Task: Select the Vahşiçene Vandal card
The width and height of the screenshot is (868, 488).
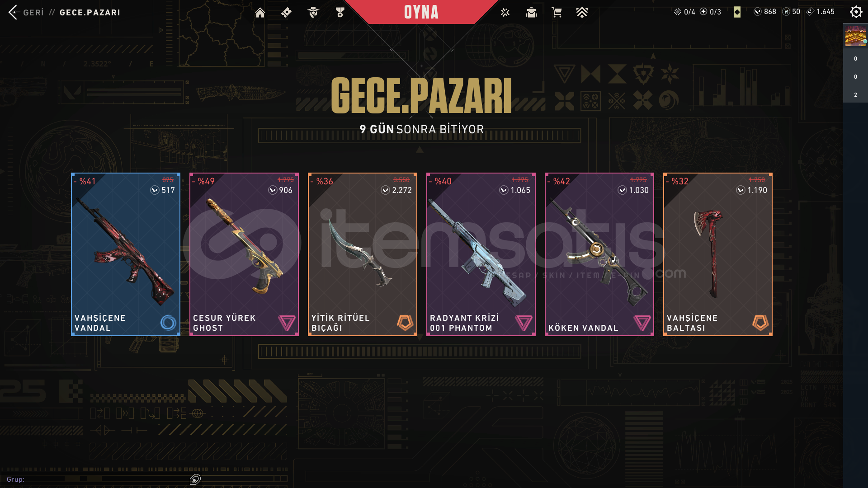Action: click(126, 254)
